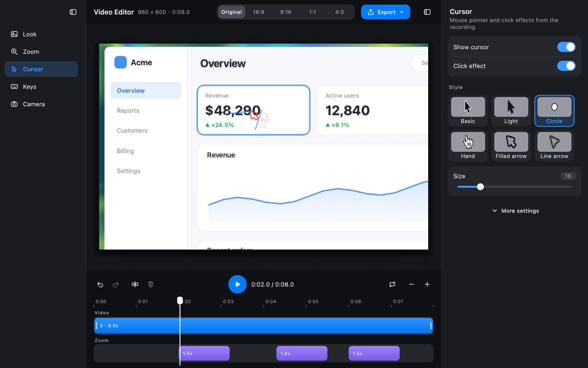Click the cursor Size slider handle
The width and height of the screenshot is (588, 368).
[x=481, y=187]
